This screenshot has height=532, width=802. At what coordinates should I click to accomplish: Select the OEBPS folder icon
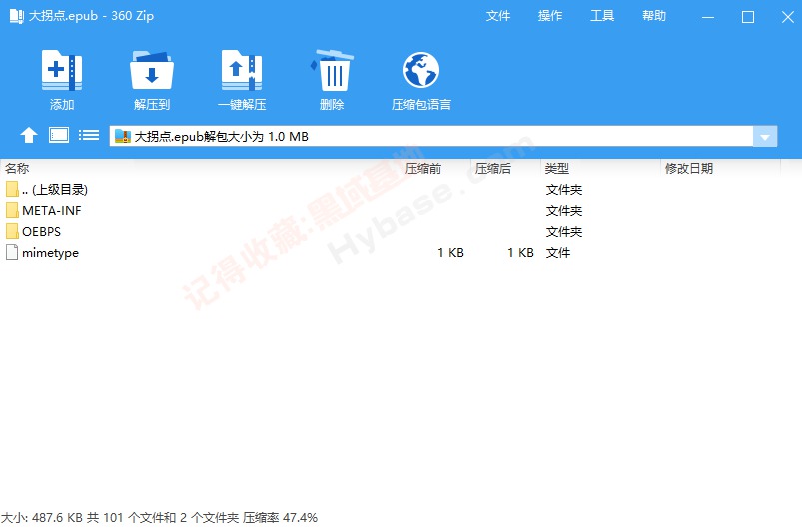[12, 231]
